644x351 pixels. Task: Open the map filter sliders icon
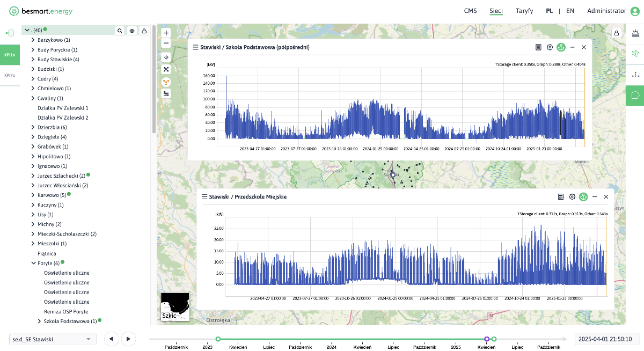click(166, 93)
